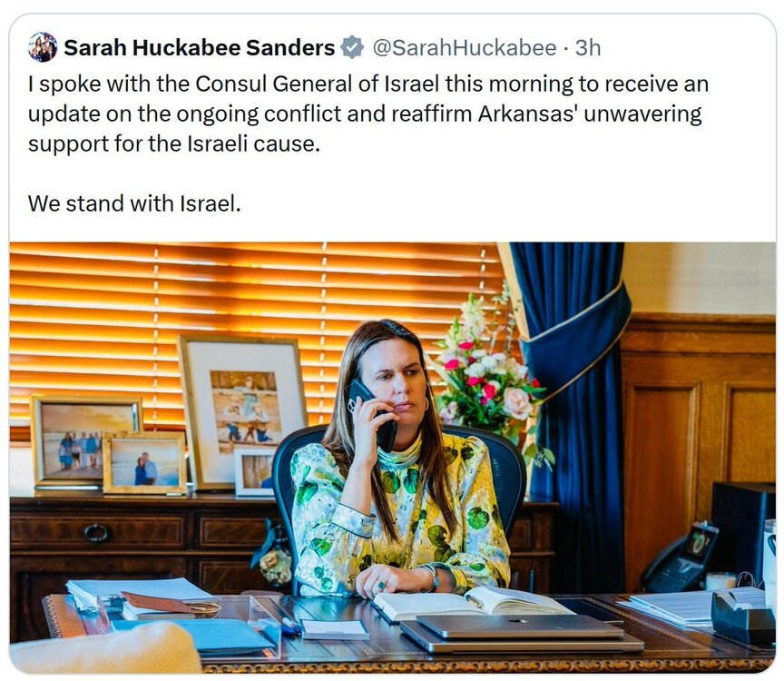This screenshot has width=784, height=681.
Task: Click the black tape dispenser on the desk
Action: [742, 617]
